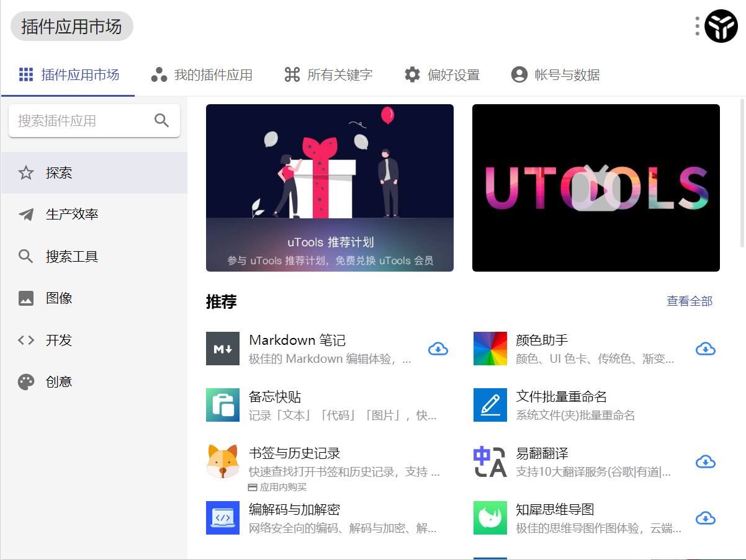
Task: Click the 知犀思维导图 rhino icon
Action: [490, 518]
